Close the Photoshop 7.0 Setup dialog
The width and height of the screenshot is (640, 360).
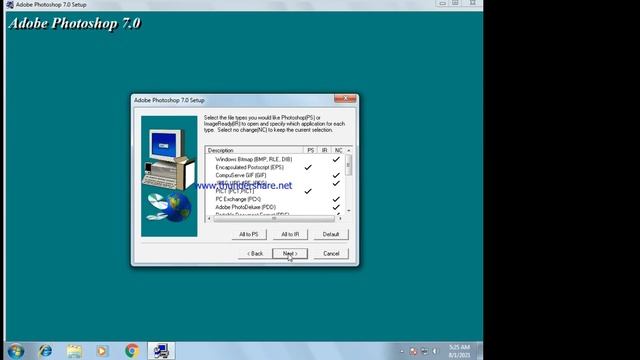[345, 99]
